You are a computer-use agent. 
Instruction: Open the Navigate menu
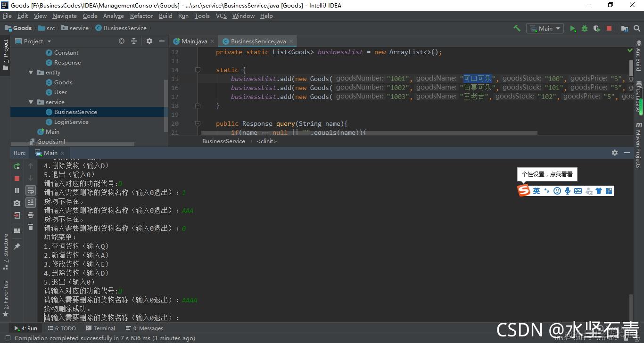point(65,16)
